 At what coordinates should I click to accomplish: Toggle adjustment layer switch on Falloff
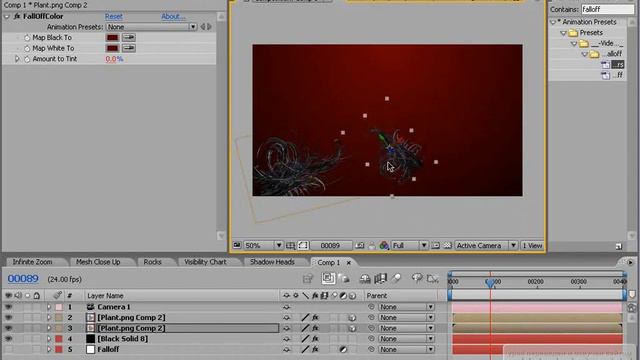pos(343,349)
